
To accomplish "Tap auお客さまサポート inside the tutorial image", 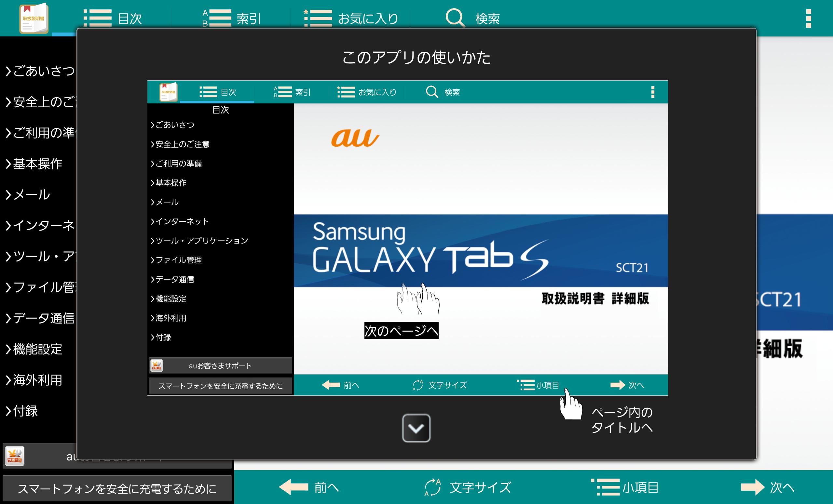I will click(x=220, y=365).
